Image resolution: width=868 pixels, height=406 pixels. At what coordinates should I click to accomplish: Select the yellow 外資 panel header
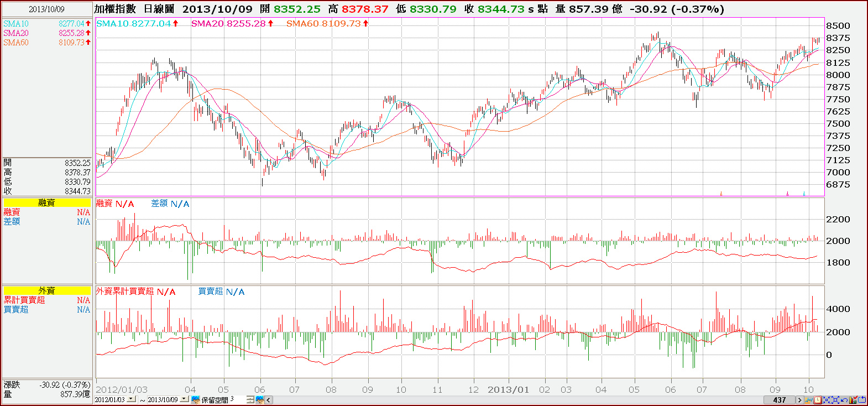47,290
